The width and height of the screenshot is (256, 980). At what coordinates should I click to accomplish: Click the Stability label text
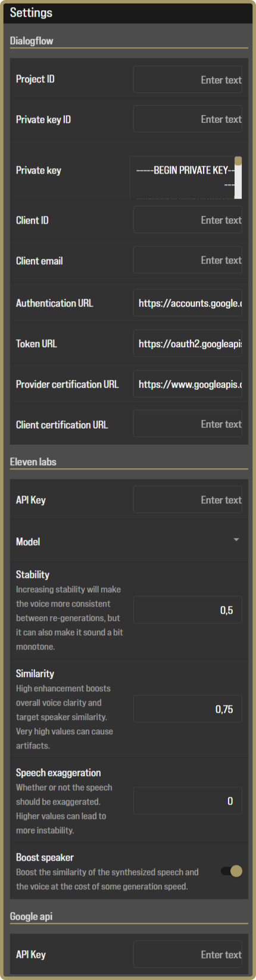click(x=33, y=574)
